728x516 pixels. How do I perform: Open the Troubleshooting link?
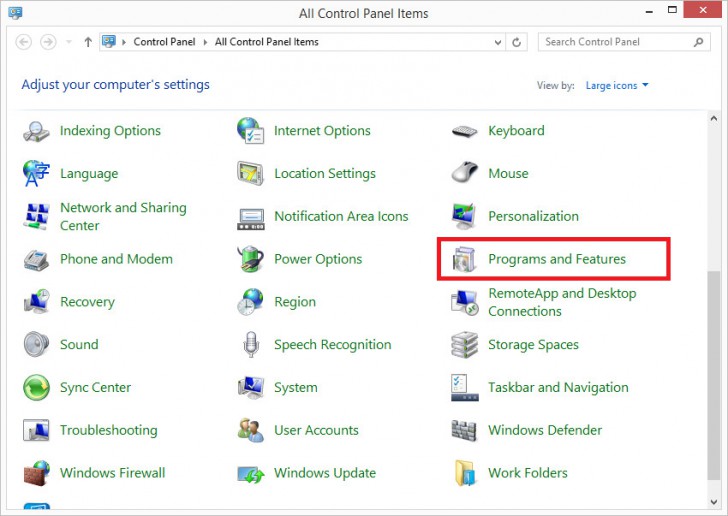[x=108, y=431]
